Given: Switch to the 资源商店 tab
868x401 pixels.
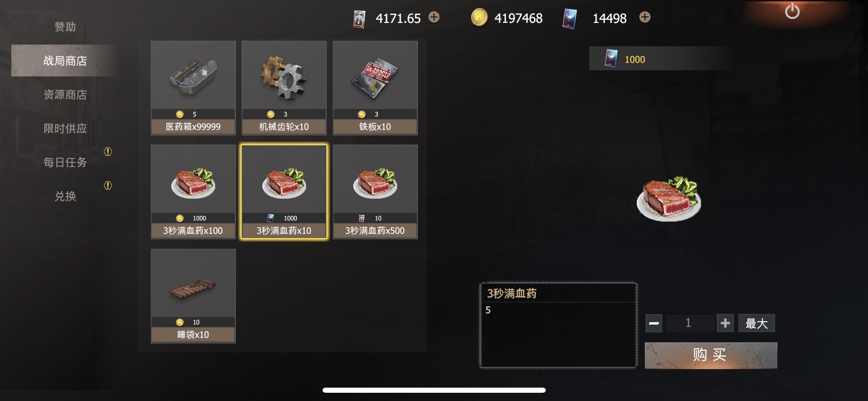Looking at the screenshot, I should coord(65,95).
